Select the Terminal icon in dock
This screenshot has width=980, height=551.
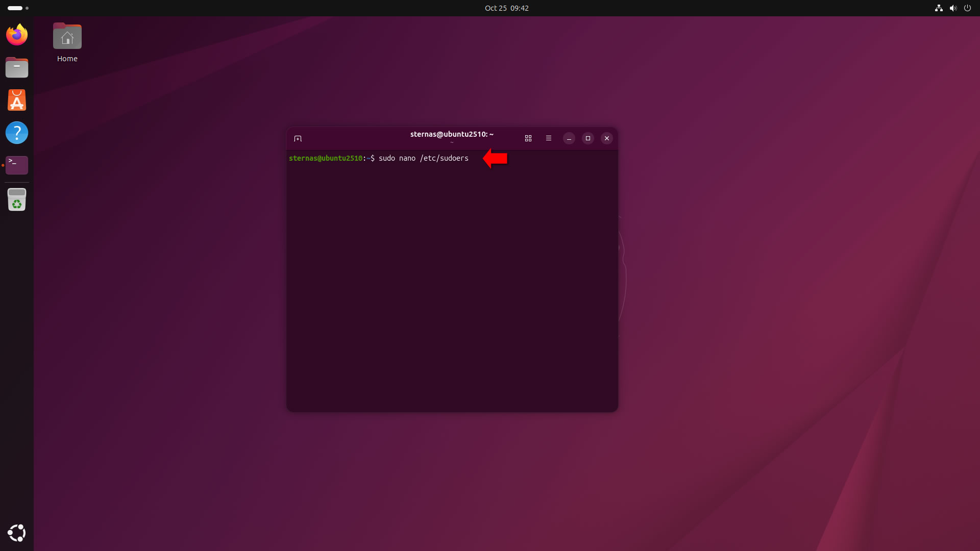point(17,165)
